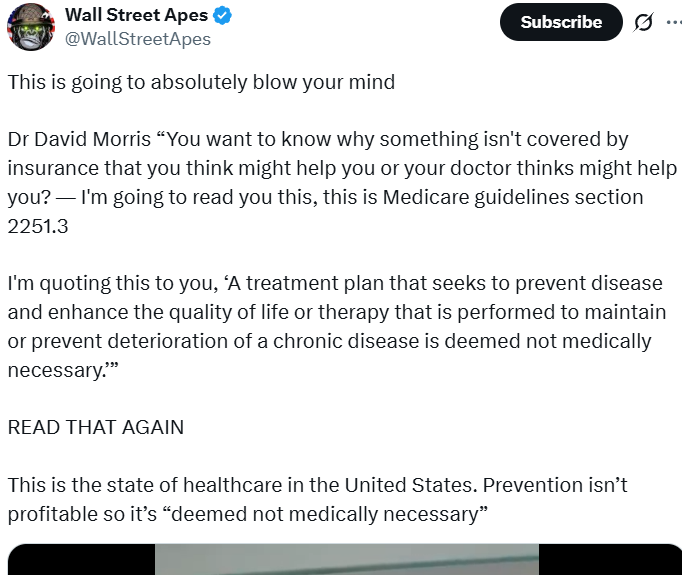The height and width of the screenshot is (575, 682).
Task: Click the embedded video thumbnail below the post
Action: coord(346,559)
